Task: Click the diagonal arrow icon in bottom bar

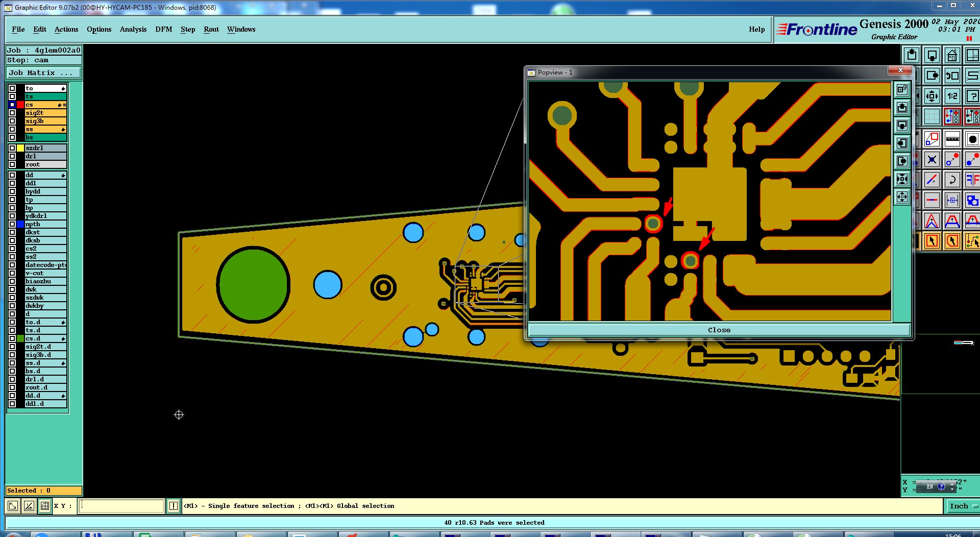Action: [x=13, y=506]
